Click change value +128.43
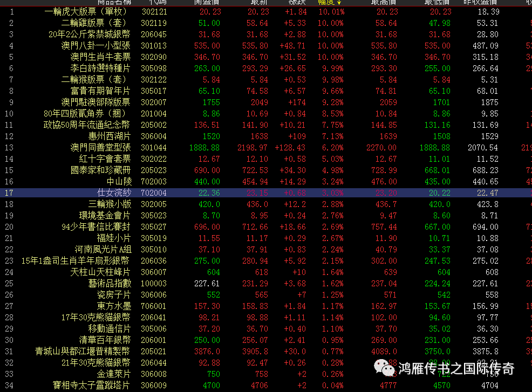 [290, 148]
